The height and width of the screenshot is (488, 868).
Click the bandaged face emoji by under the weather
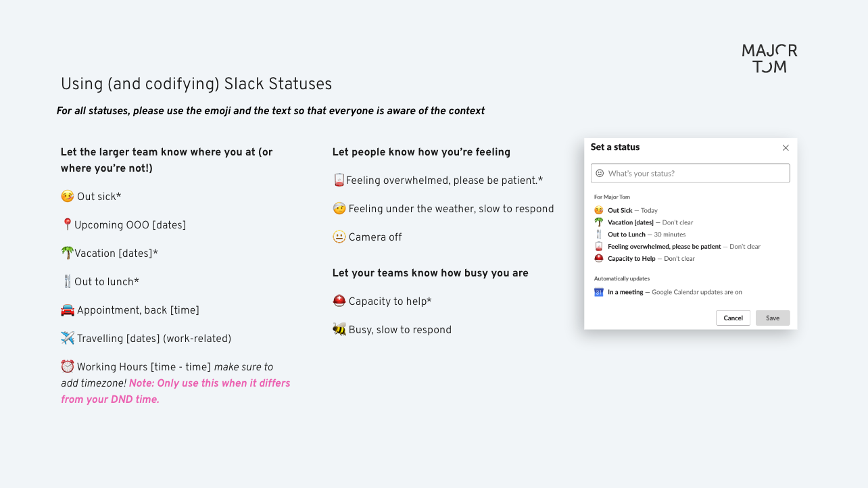[x=339, y=209]
